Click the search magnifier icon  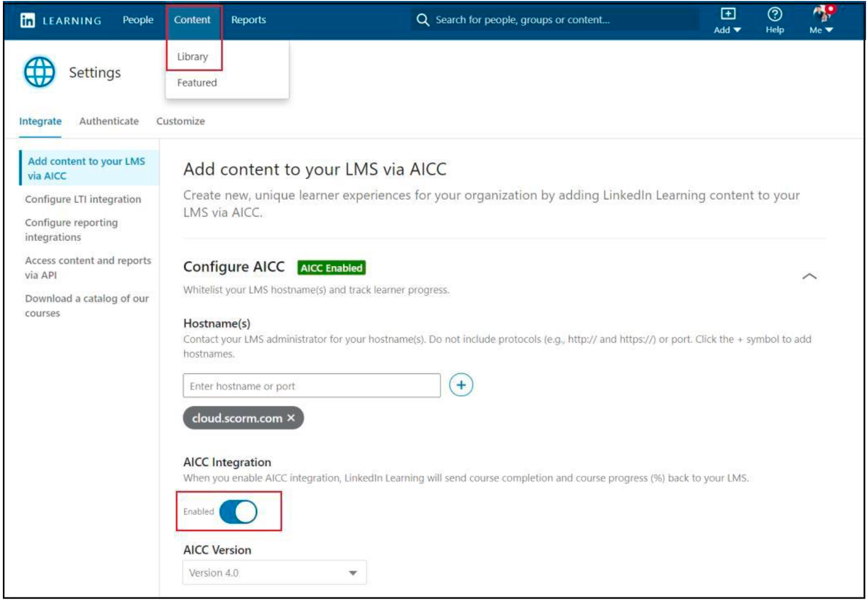pos(423,19)
